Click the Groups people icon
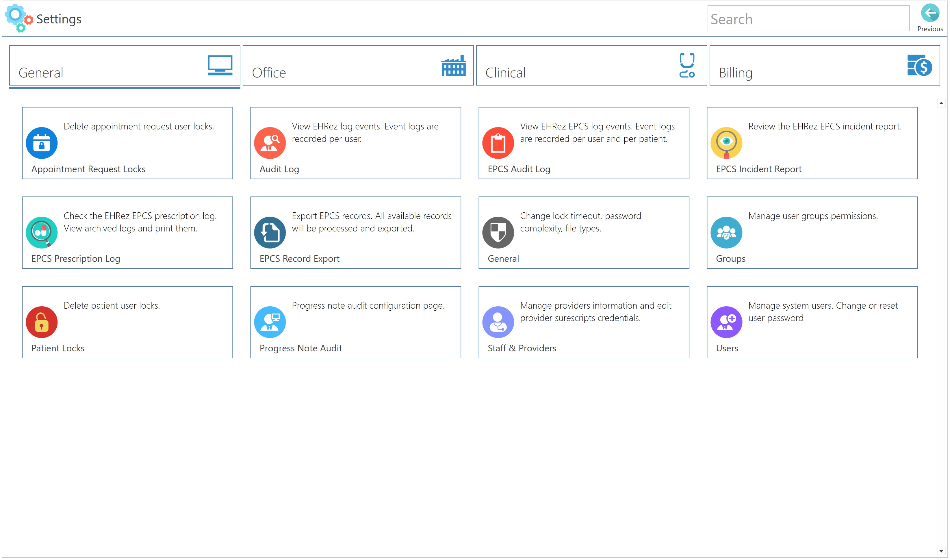 (726, 232)
